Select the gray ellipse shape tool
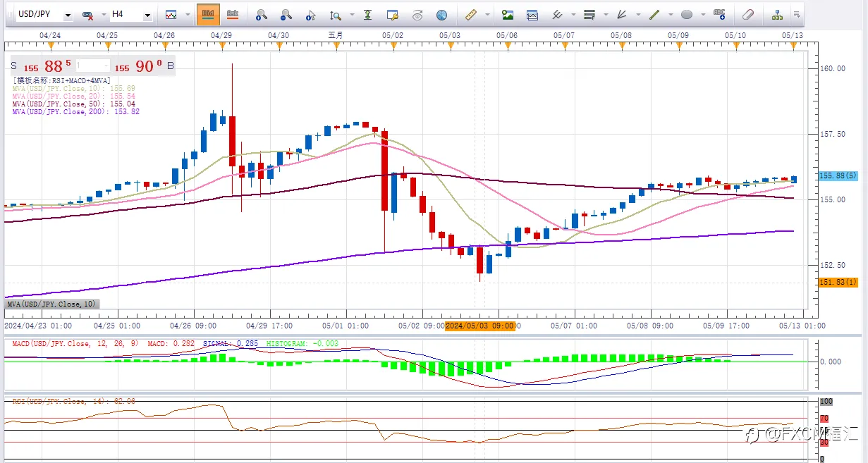This screenshot has width=868, height=463. point(687,15)
